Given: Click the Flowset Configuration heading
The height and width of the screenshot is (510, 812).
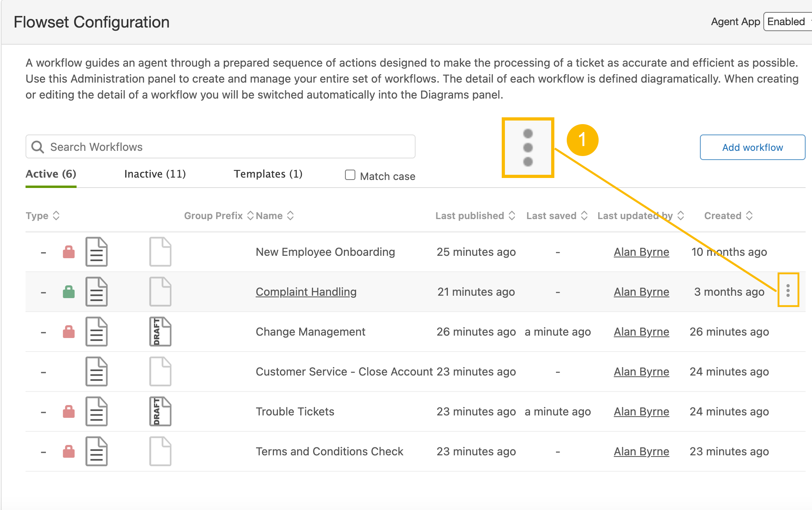Looking at the screenshot, I should [x=91, y=22].
